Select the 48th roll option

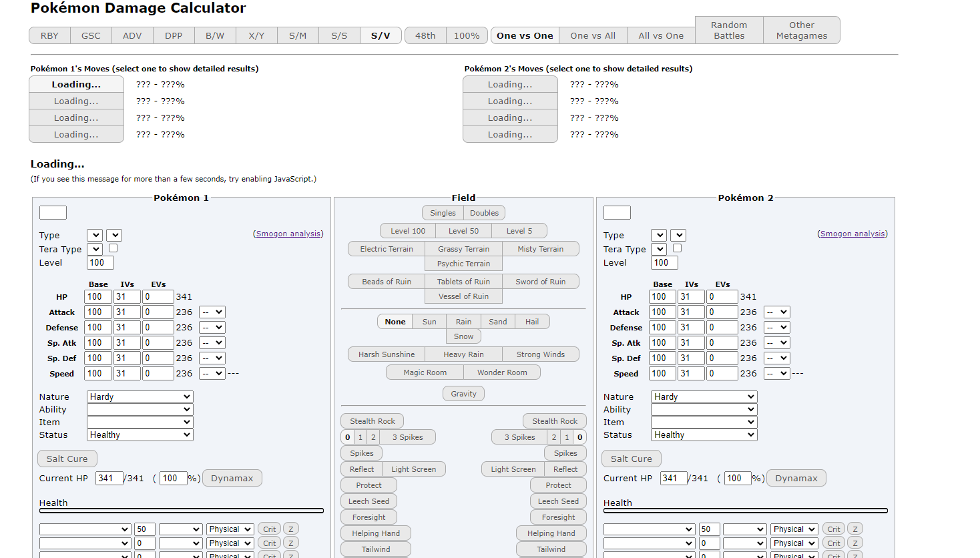click(x=425, y=35)
